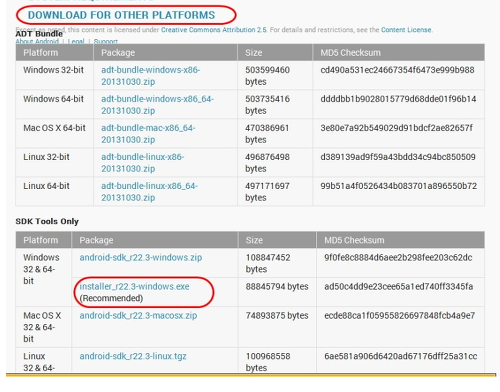Download android-sdk_r22.3-windows.zip

141,257
